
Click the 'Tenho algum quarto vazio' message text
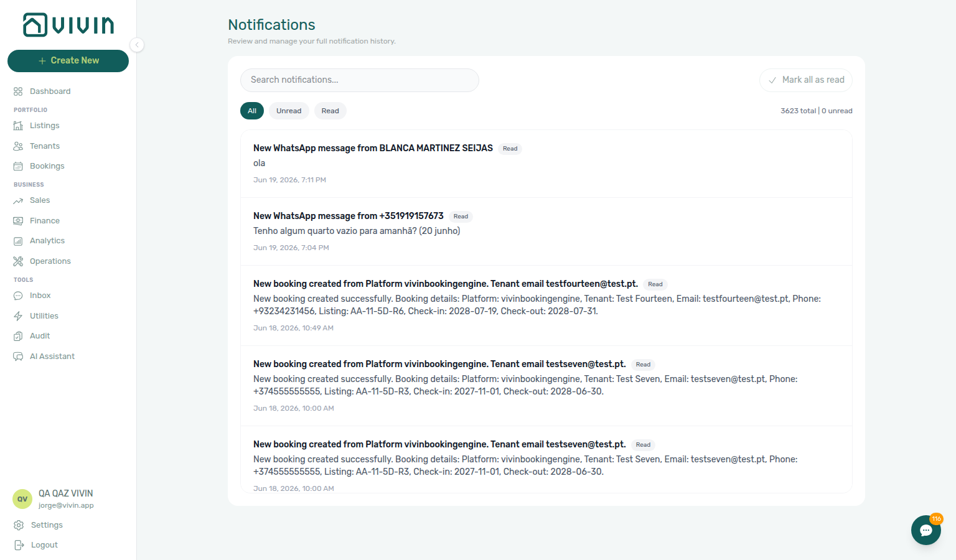tap(357, 231)
